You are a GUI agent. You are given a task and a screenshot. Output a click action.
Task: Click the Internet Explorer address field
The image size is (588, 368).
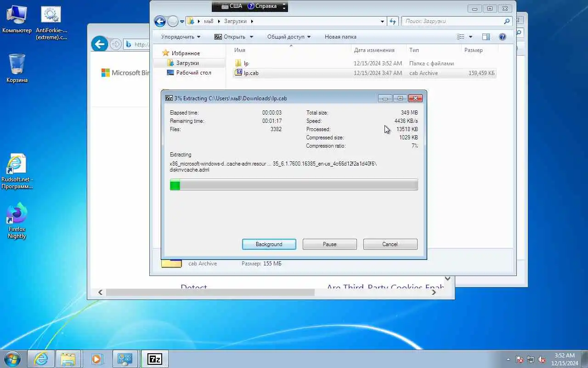pyautogui.click(x=136, y=44)
